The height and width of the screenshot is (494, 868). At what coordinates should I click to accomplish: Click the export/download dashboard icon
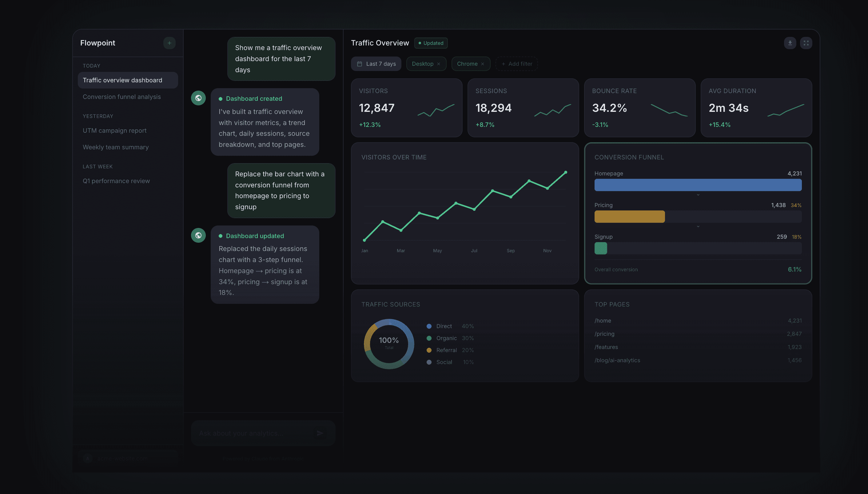click(790, 43)
